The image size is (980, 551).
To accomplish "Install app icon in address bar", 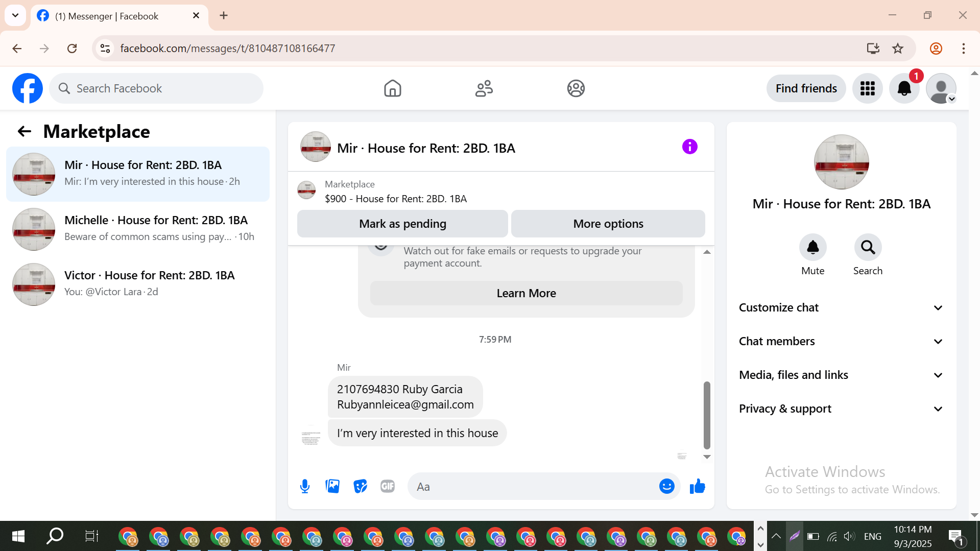I will (x=873, y=49).
